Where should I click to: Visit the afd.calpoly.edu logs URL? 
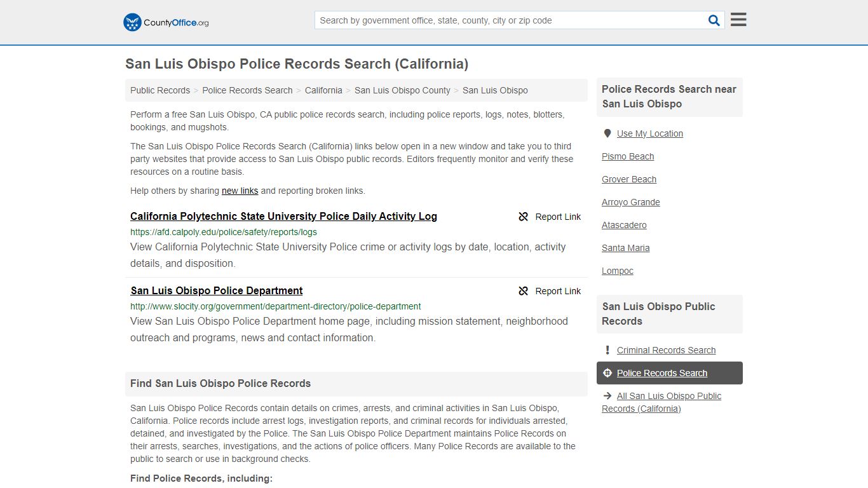(x=224, y=232)
